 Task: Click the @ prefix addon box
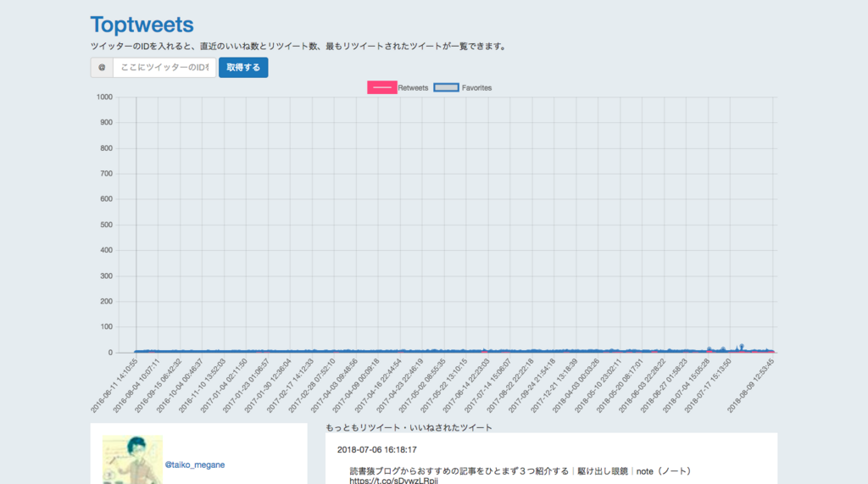102,68
